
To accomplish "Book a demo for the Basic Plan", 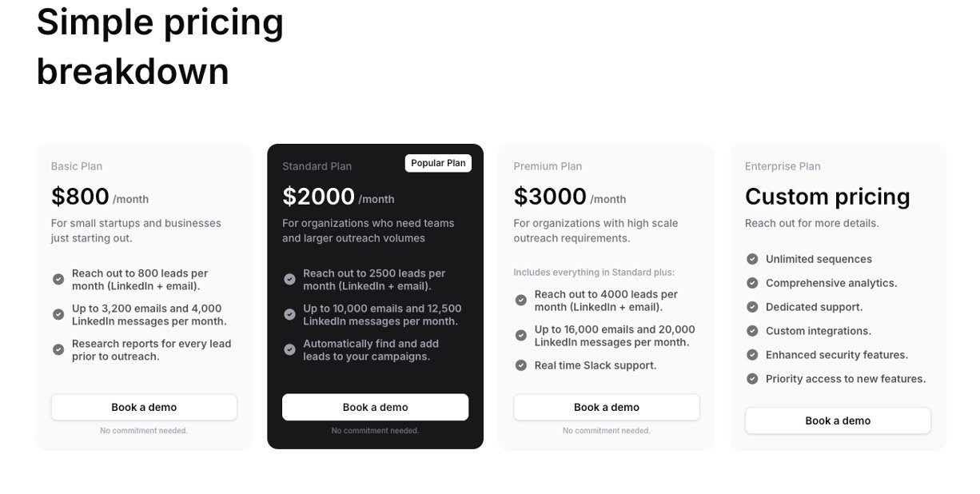I will point(144,407).
